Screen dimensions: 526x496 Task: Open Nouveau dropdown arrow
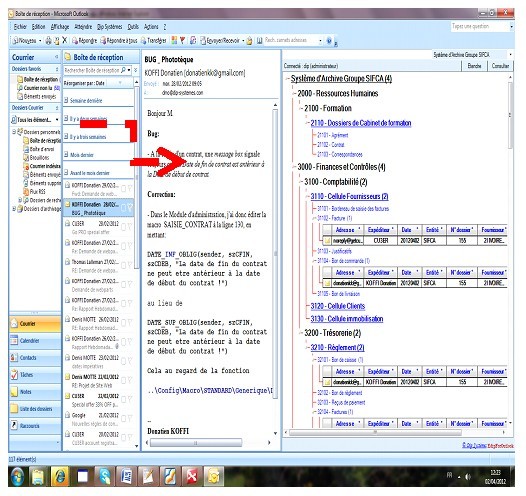pyautogui.click(x=40, y=41)
